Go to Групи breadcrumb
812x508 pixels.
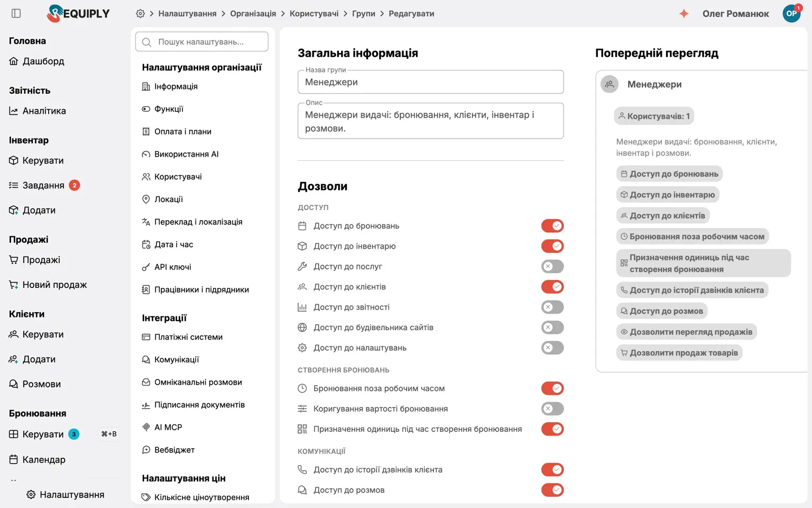364,14
